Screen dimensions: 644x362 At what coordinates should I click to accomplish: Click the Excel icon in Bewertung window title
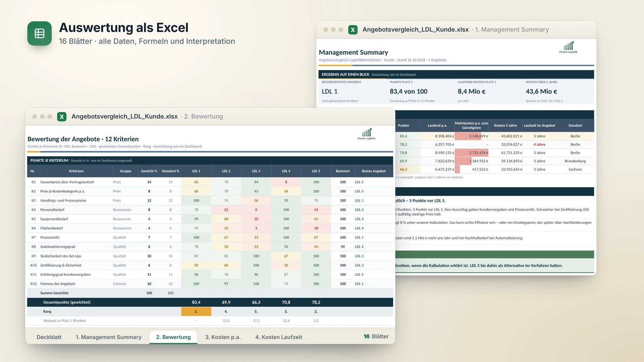[x=62, y=117]
